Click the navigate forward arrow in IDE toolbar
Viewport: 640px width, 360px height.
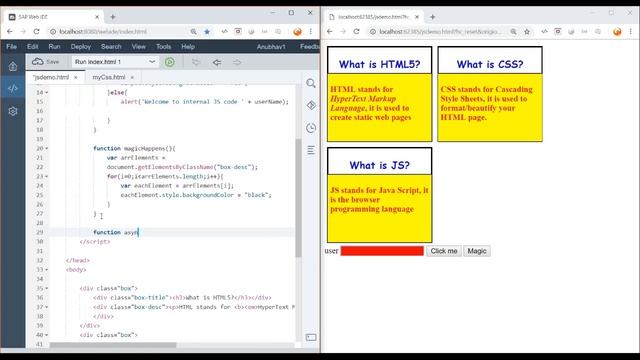click(237, 62)
